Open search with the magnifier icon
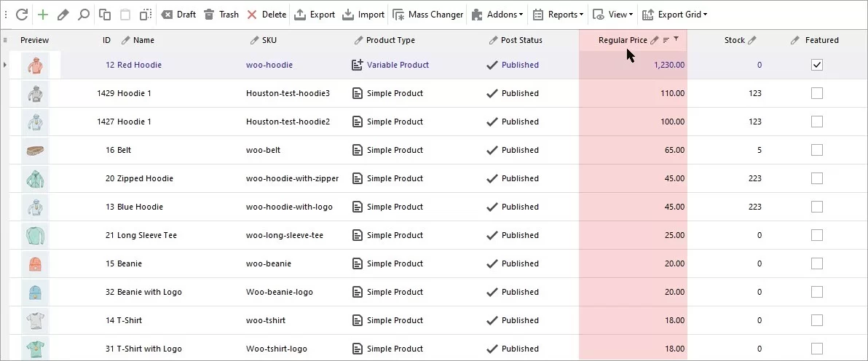Viewport: 868px width, 361px height. [x=84, y=15]
